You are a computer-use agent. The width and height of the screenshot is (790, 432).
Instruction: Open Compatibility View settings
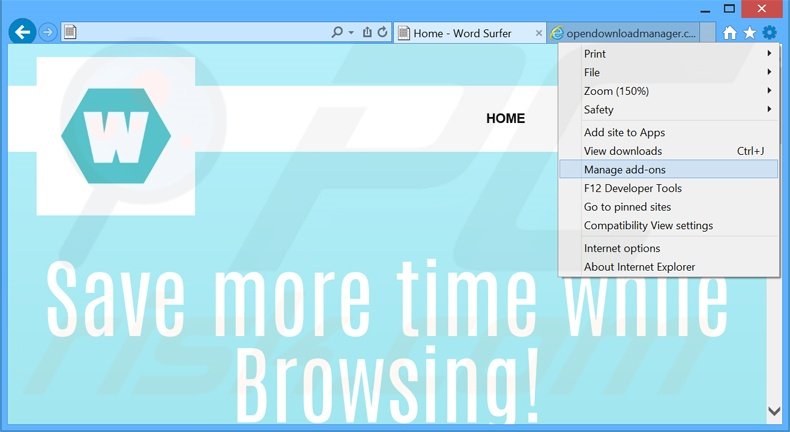point(669,225)
